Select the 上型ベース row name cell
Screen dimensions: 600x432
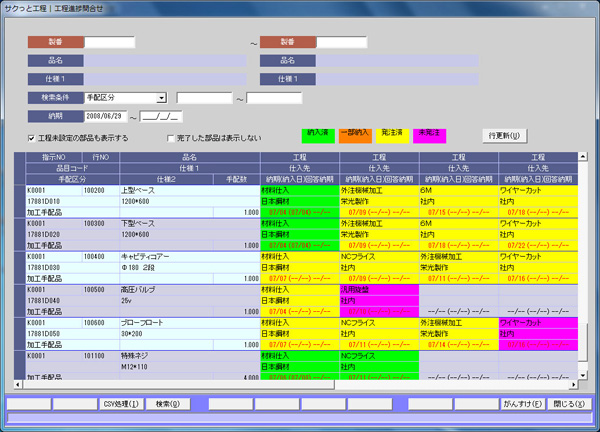[190, 191]
